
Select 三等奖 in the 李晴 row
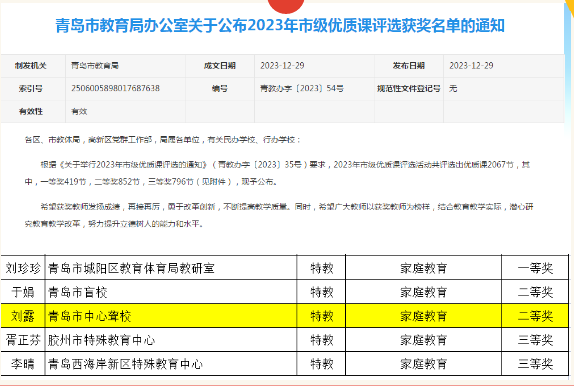point(535,364)
